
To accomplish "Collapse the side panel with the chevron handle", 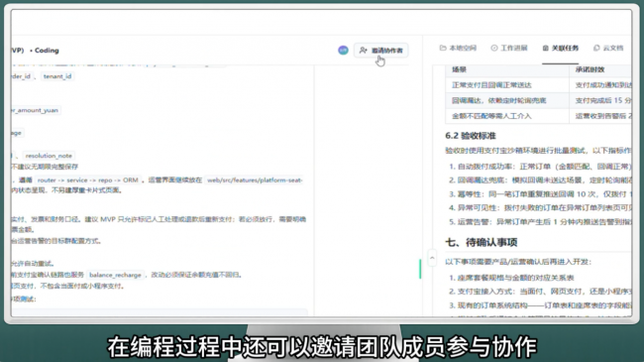I will pos(432,258).
